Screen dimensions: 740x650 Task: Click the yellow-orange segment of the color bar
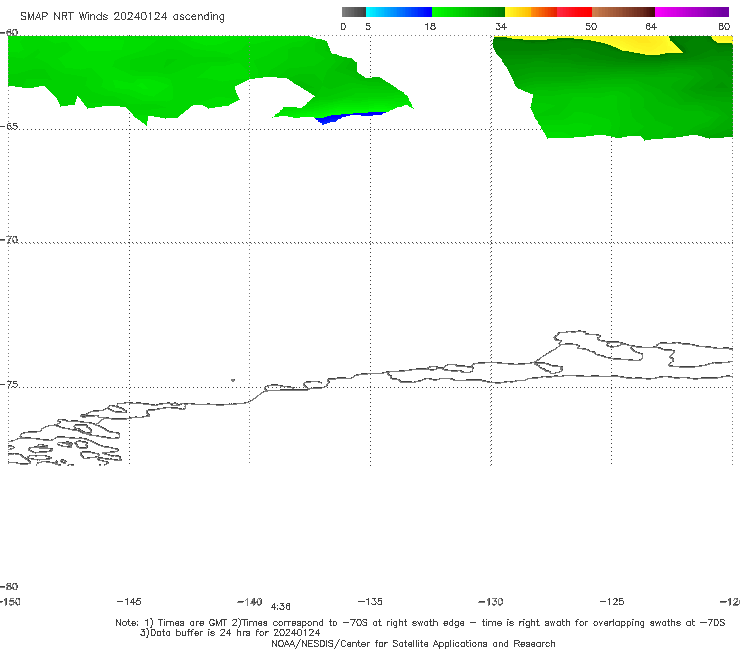pos(531,12)
